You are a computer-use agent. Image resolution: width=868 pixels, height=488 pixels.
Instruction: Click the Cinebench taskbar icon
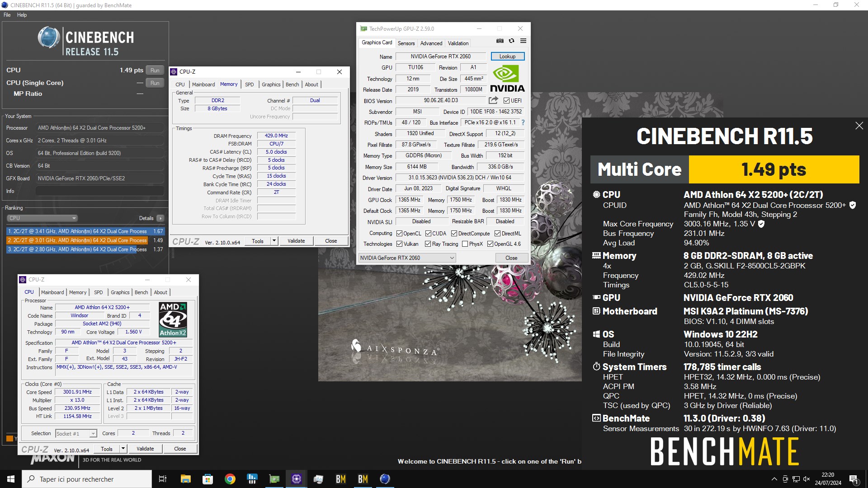[385, 479]
